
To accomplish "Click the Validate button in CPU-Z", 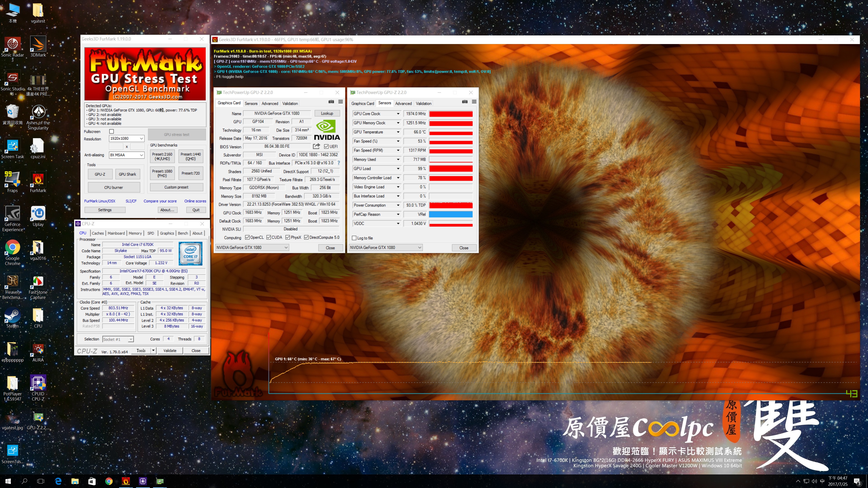I will tap(170, 351).
